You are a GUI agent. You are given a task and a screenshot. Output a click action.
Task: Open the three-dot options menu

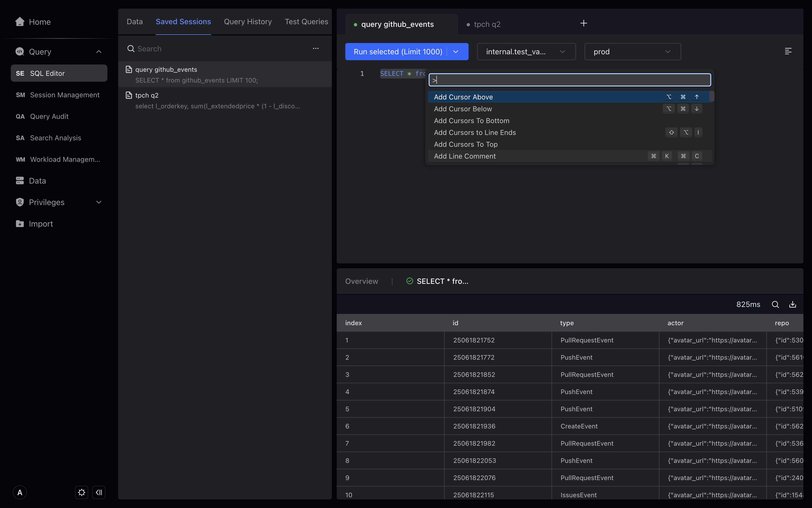[316, 48]
